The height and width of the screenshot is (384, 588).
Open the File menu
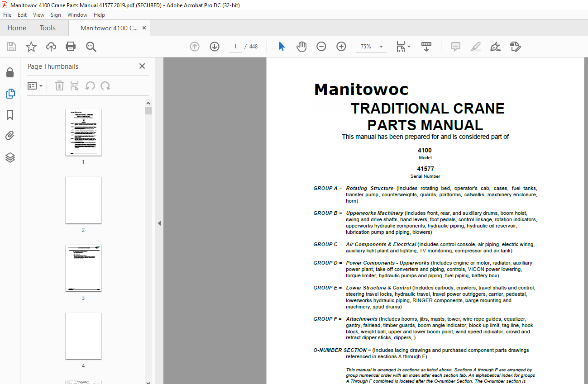tap(7, 15)
